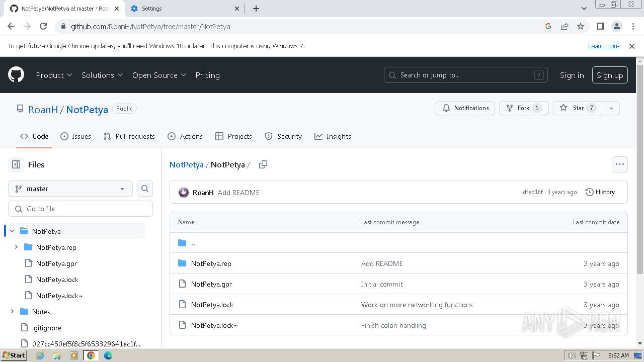Open new tab with plus button
Viewport: 644px width, 362px height.
(256, 9)
